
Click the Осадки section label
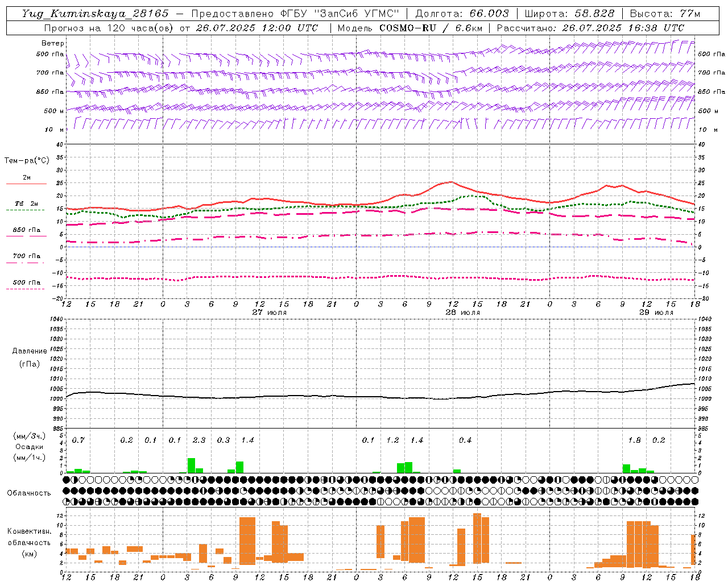coord(30,447)
